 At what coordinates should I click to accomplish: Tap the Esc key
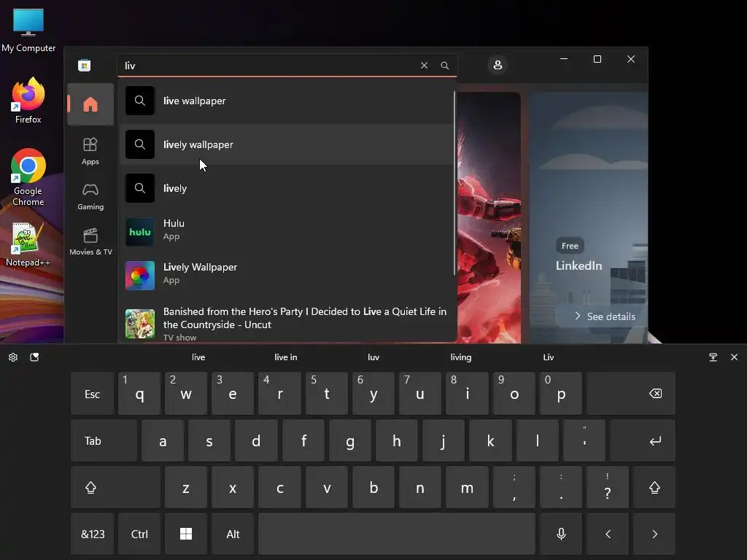93,393
